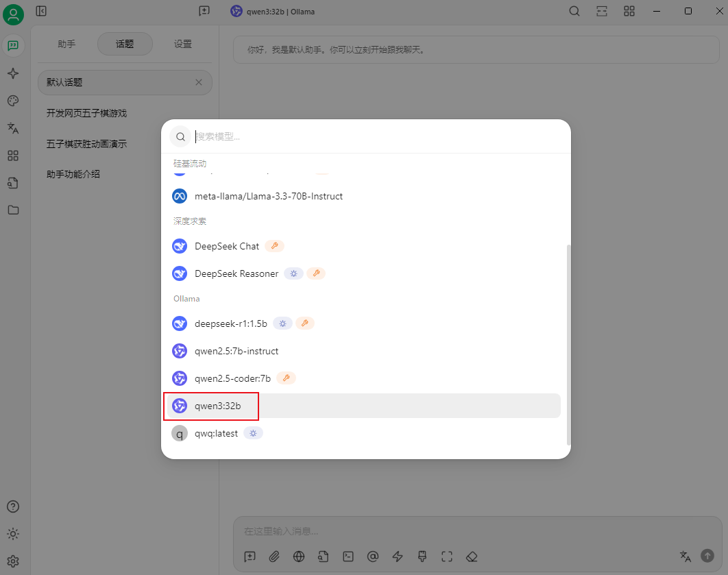Viewport: 728px width, 575px height.
Task: Switch to the 设置 tab
Action: 183,44
